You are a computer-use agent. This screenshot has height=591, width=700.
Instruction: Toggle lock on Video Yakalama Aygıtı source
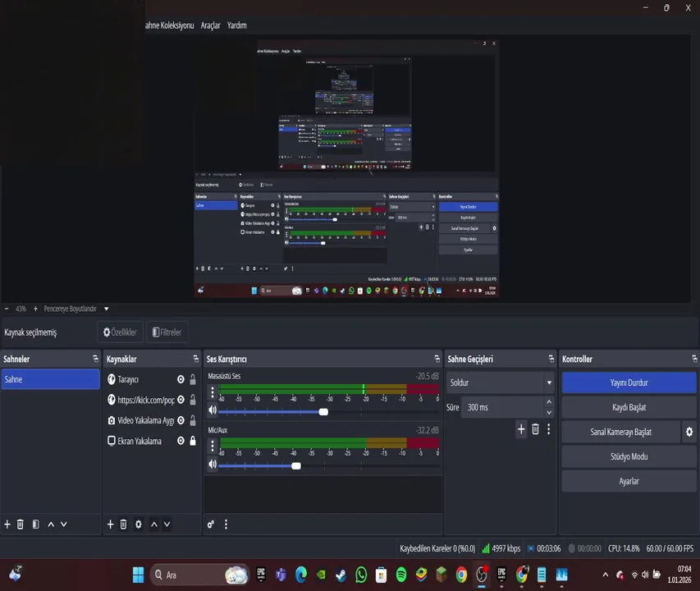click(x=193, y=420)
